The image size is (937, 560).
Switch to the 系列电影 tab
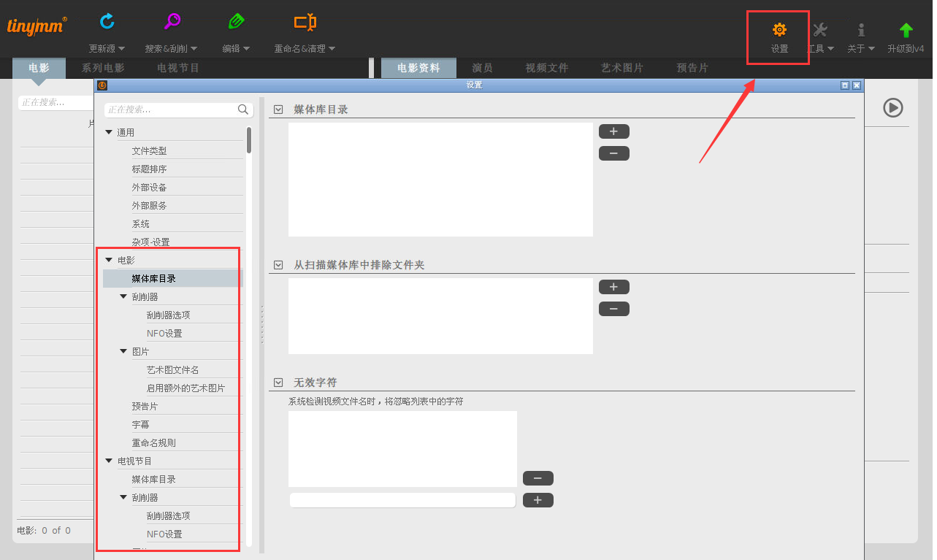tap(103, 68)
